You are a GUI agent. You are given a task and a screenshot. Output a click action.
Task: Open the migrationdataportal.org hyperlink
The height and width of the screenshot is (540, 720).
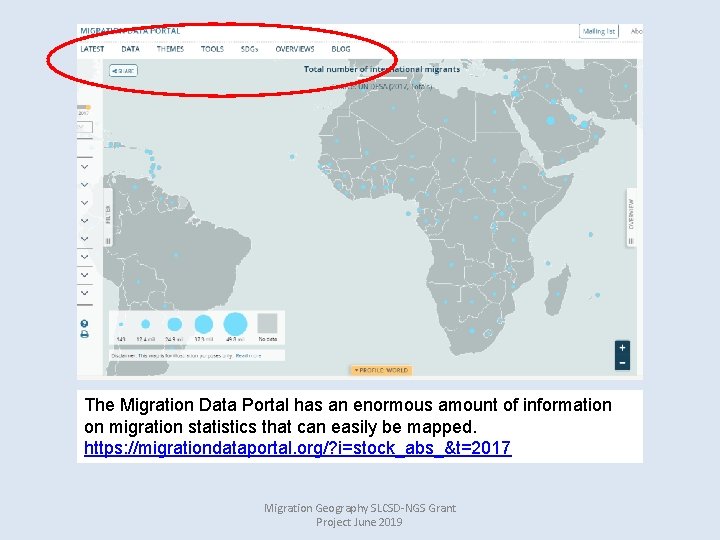click(298, 448)
